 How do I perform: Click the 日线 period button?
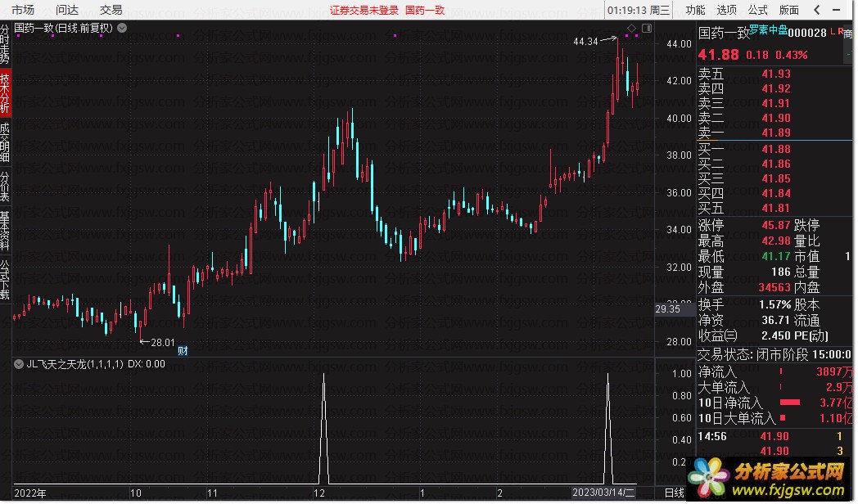(674, 493)
